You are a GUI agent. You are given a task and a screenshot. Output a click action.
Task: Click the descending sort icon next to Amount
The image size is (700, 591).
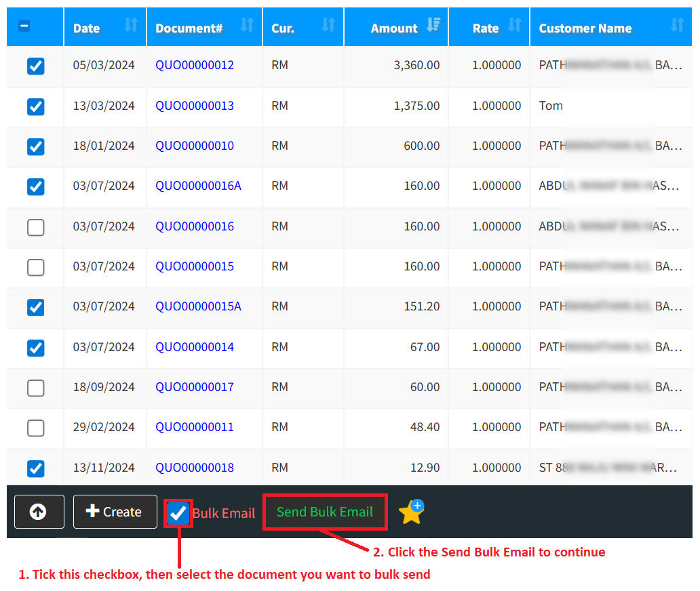click(433, 26)
